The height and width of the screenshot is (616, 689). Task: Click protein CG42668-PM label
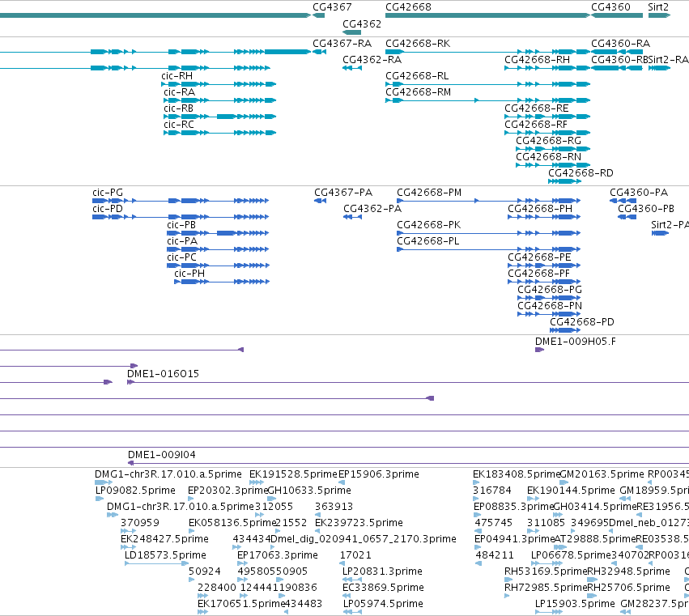[x=429, y=193]
